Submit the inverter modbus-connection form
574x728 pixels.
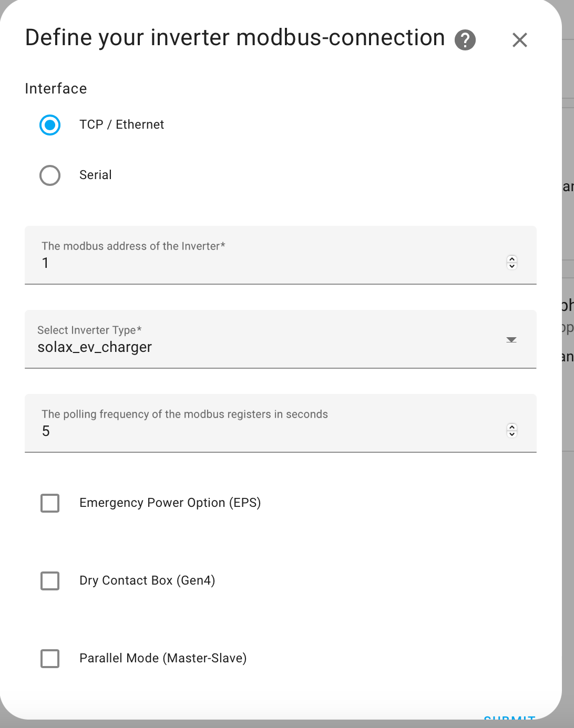pos(508,720)
